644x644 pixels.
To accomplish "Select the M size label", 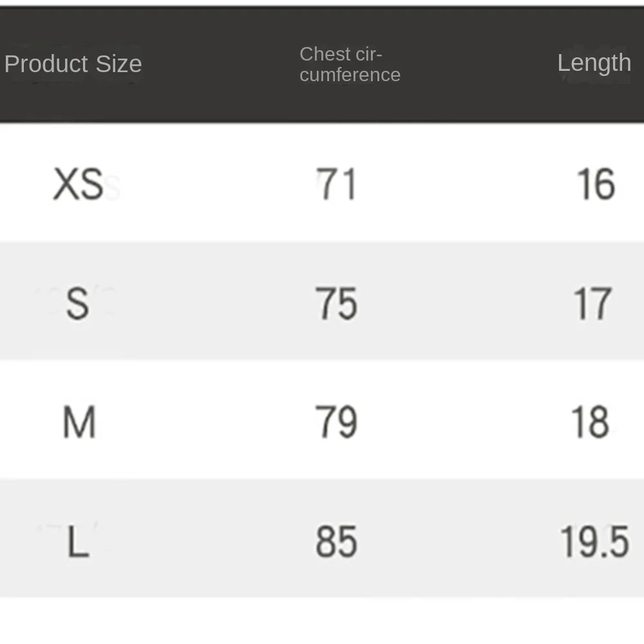I will click(x=79, y=423).
